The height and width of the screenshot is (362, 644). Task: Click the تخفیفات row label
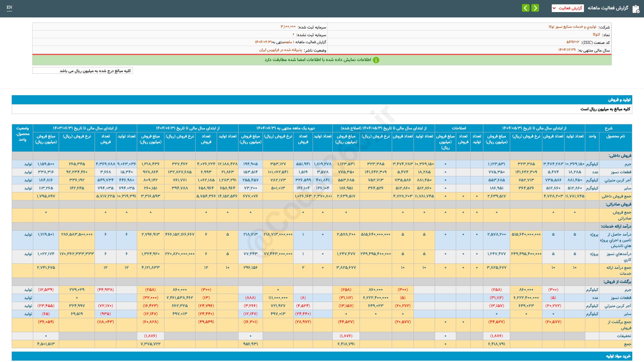(624, 336)
